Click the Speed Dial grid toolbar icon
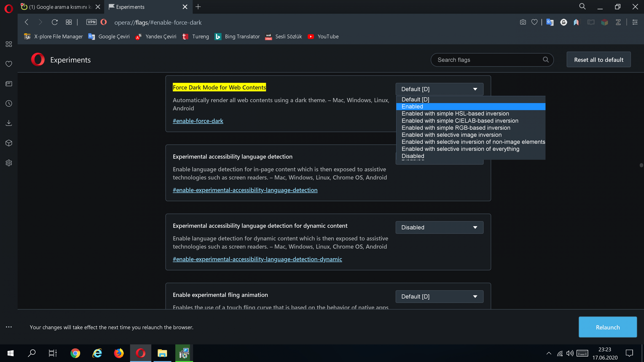Image resolution: width=644 pixels, height=362 pixels. click(x=69, y=22)
